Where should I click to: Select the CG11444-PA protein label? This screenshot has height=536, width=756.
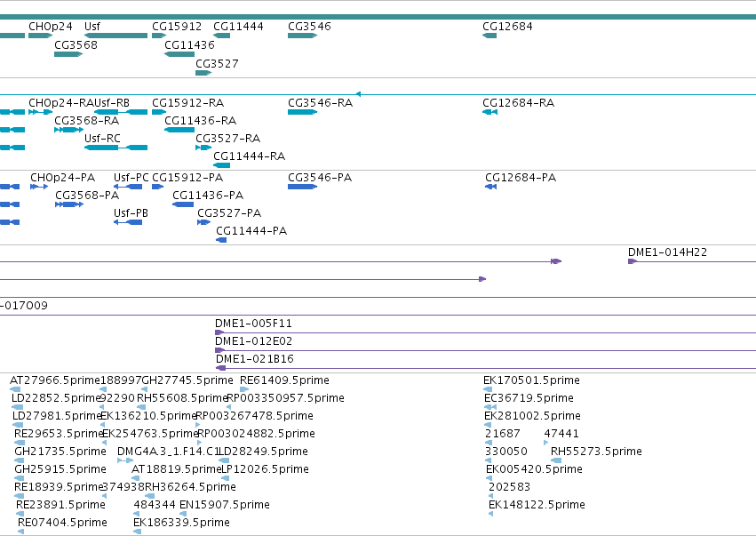click(251, 231)
